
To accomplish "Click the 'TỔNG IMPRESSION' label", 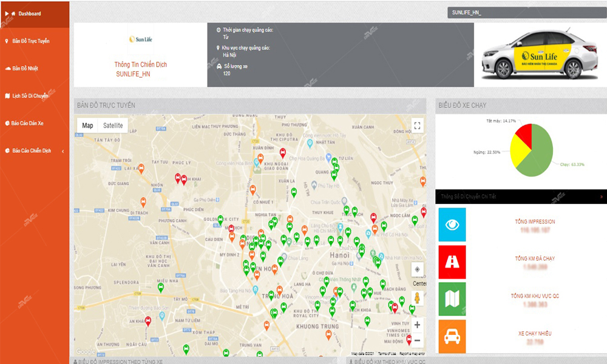I will click(535, 221).
